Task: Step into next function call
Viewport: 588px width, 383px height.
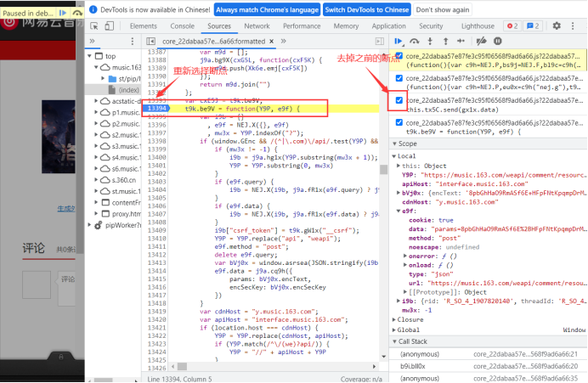Action: (430, 42)
